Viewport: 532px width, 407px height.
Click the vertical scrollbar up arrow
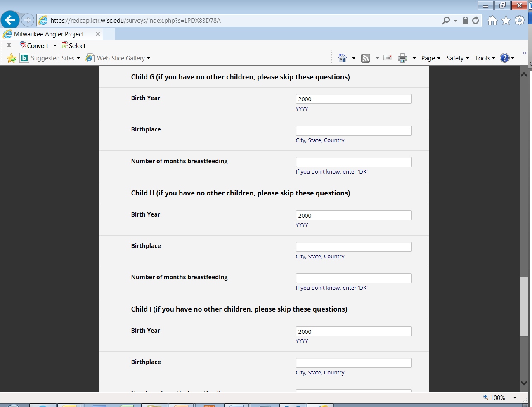click(x=524, y=75)
